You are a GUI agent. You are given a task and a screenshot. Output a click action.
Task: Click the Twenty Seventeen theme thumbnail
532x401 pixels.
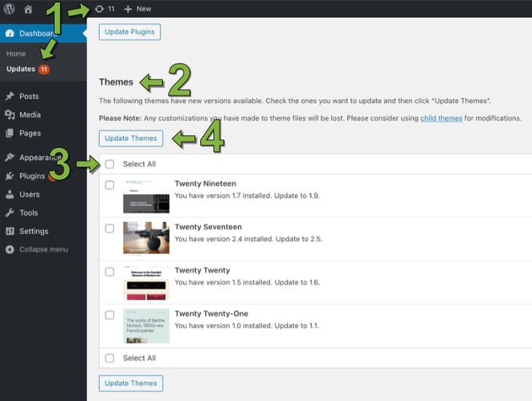point(146,238)
